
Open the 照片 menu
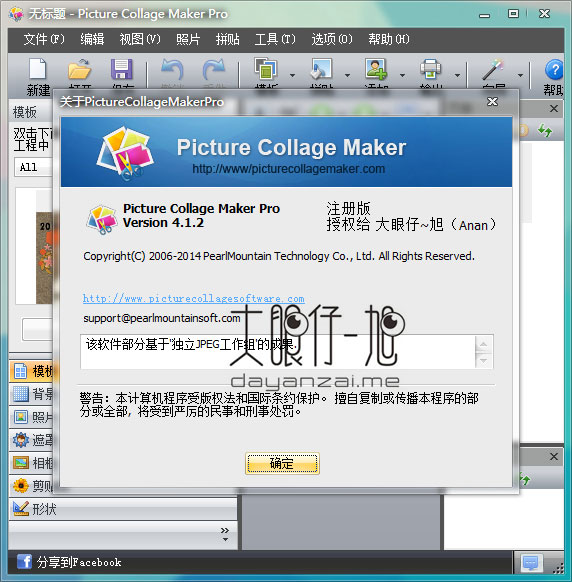point(188,39)
